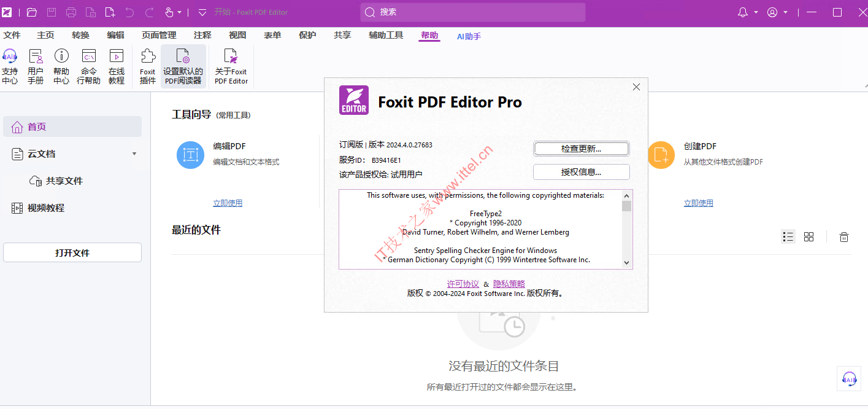
Task: Click the Print icon in quick toolbar
Action: (71, 12)
